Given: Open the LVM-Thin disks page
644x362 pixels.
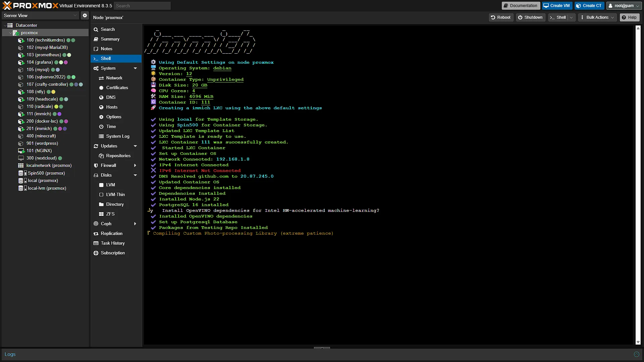Looking at the screenshot, I should pos(116,195).
